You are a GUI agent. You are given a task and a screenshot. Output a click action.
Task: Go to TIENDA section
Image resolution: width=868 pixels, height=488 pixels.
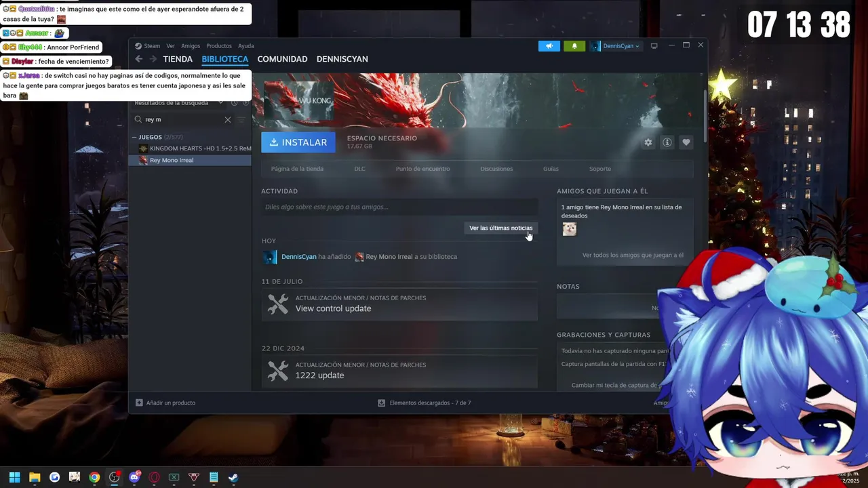click(178, 59)
